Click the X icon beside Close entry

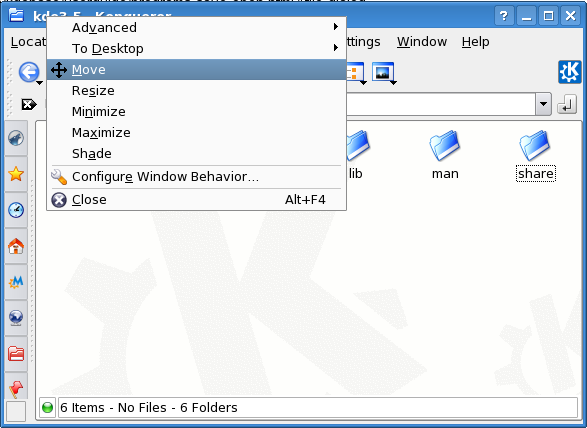click(59, 200)
